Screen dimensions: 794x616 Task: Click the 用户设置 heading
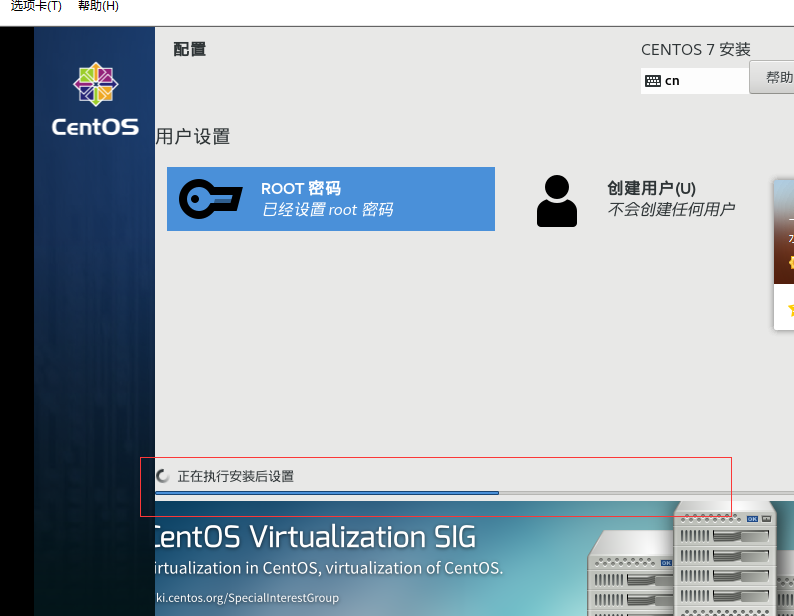click(x=192, y=137)
